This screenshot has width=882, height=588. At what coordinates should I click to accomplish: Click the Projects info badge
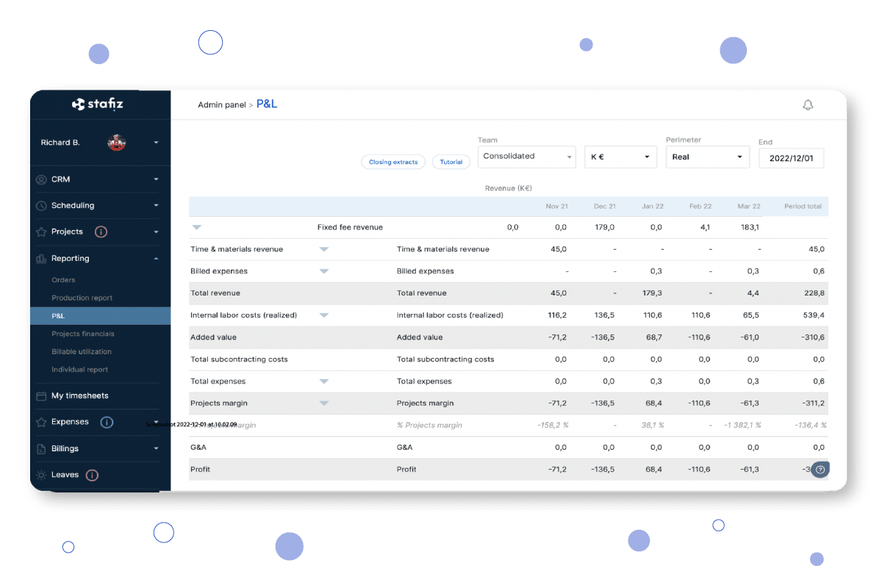99,232
